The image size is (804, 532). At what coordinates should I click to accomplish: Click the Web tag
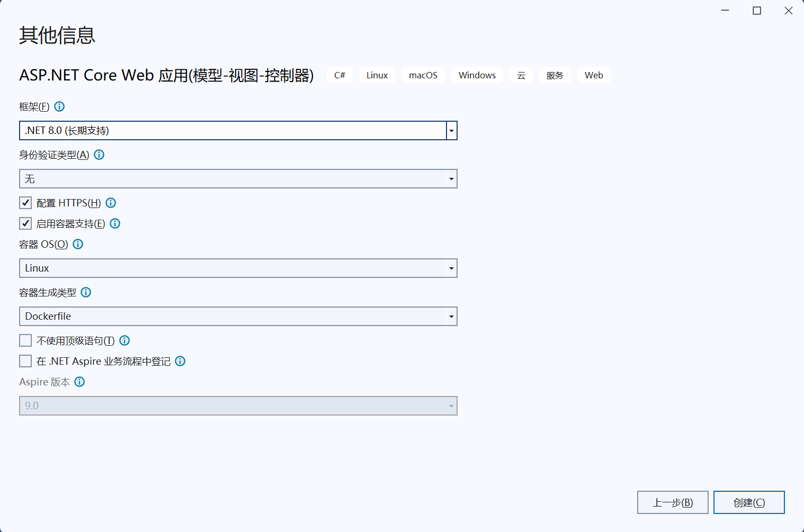click(x=594, y=75)
